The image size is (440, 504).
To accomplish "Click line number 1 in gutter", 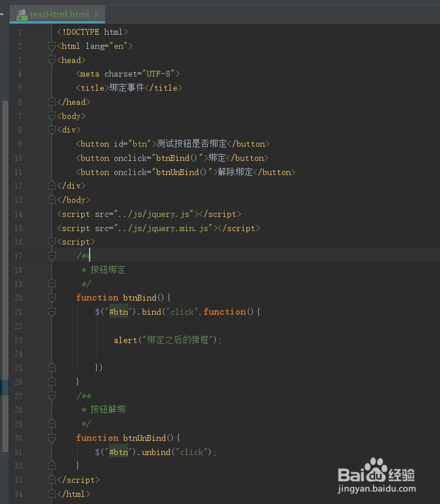I will 19,32.
